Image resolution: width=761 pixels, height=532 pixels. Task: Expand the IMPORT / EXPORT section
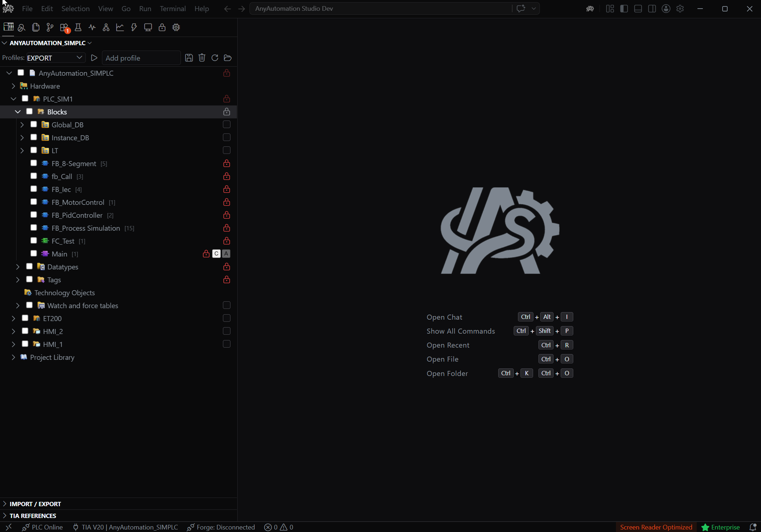coord(35,504)
